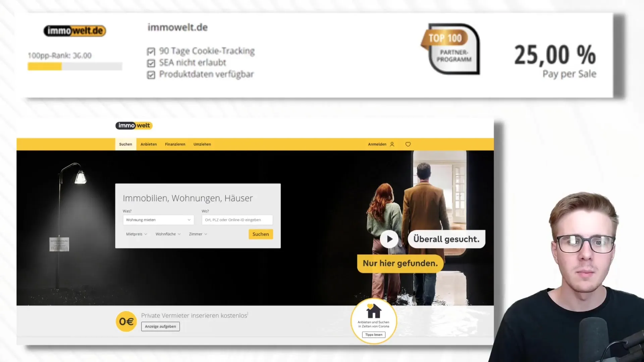Click the Anzeige aufgeben button
The height and width of the screenshot is (362, 644).
tap(160, 326)
